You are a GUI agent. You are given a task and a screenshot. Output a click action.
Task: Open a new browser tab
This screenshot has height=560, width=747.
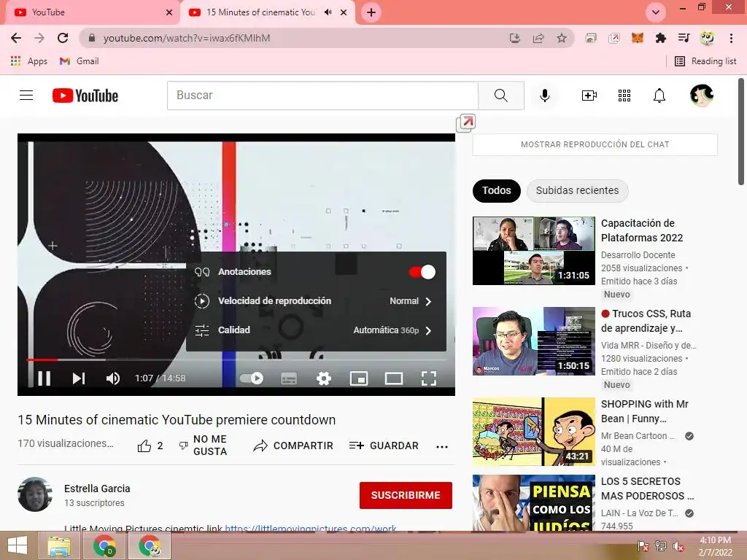[x=371, y=12]
